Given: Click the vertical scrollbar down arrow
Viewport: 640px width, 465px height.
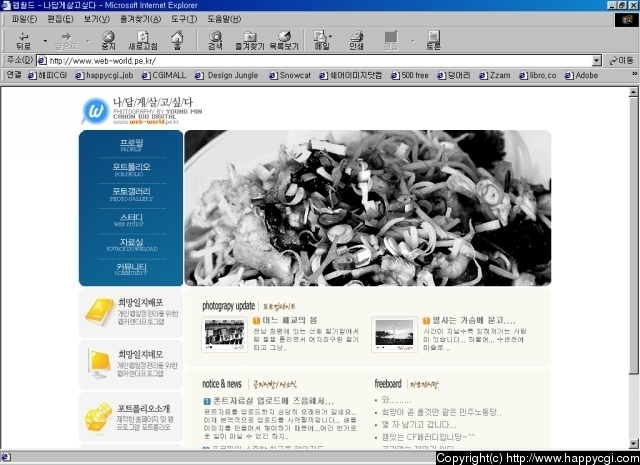Looking at the screenshot, I should coord(633,443).
